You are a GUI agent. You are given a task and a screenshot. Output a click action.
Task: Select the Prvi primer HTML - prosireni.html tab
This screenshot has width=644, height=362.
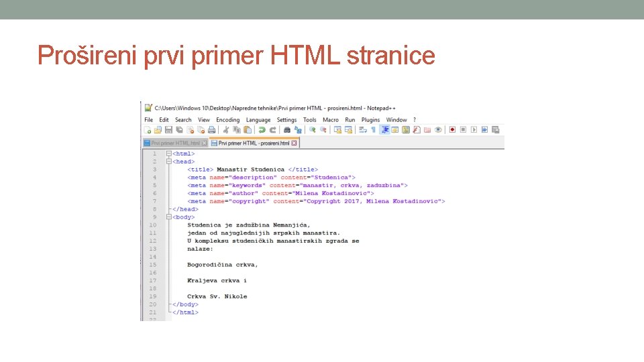(254, 143)
